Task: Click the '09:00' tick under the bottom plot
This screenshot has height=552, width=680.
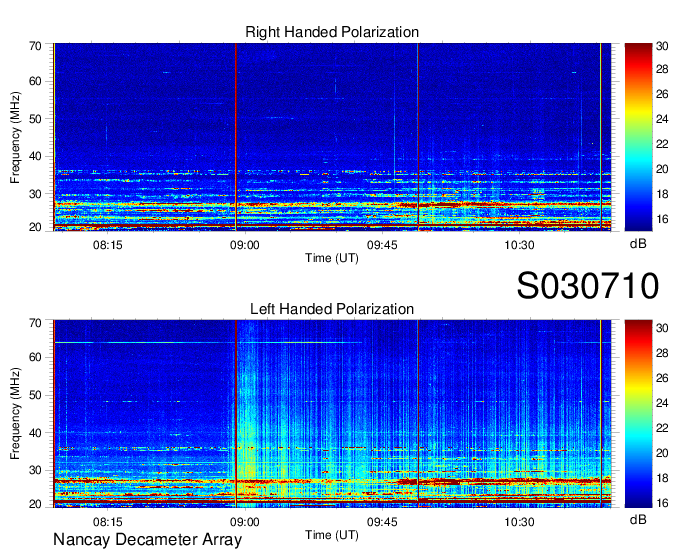Action: click(x=245, y=522)
